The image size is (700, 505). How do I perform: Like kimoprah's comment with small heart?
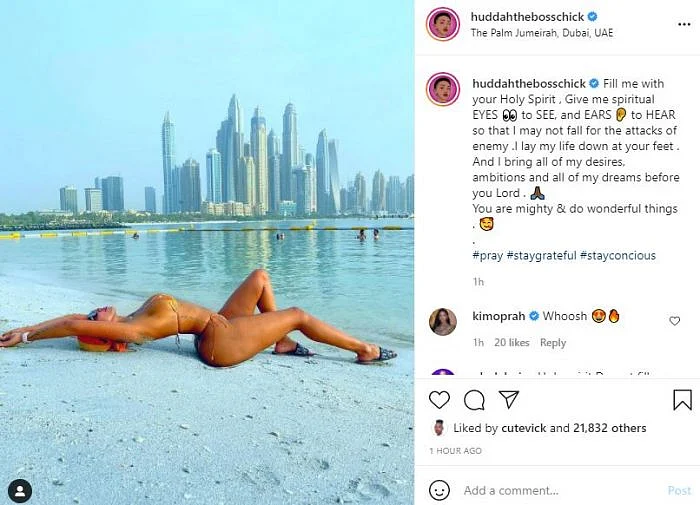point(675,321)
